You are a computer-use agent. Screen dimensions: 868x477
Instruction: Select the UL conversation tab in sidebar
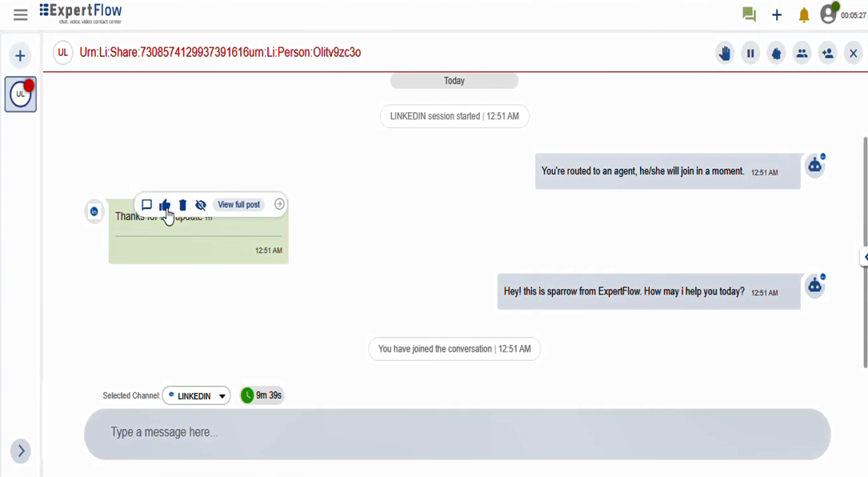pyautogui.click(x=21, y=94)
